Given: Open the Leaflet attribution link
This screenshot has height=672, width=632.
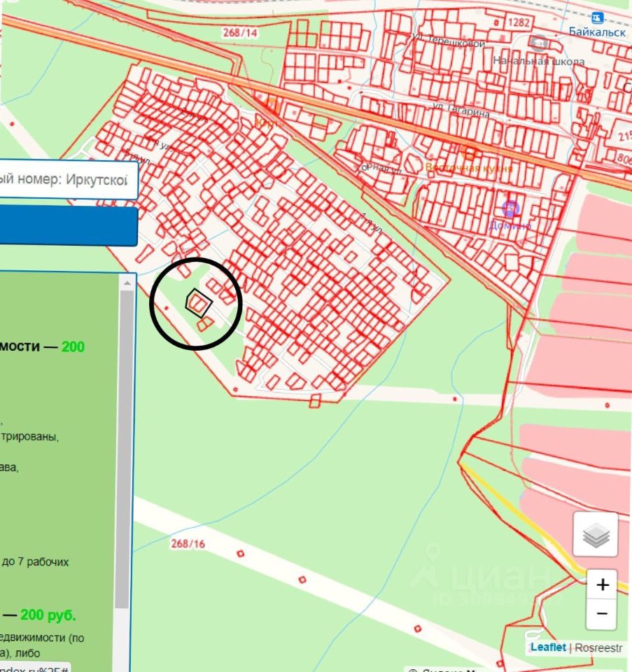Looking at the screenshot, I should point(548,647).
